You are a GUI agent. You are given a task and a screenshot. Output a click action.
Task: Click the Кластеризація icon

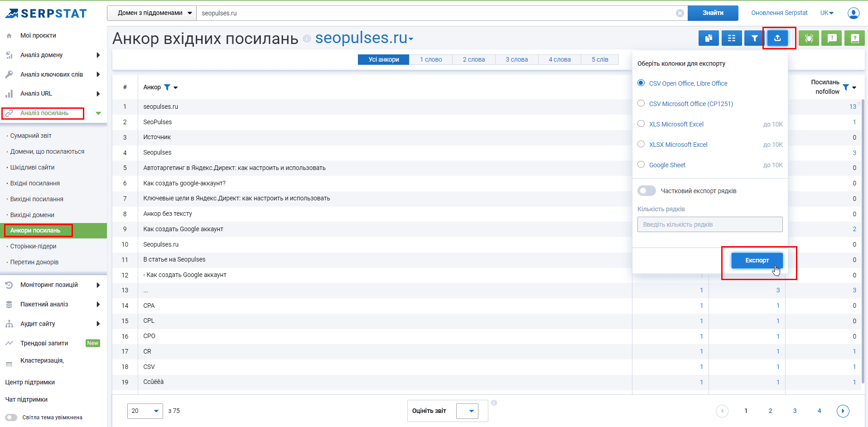[x=9, y=364]
